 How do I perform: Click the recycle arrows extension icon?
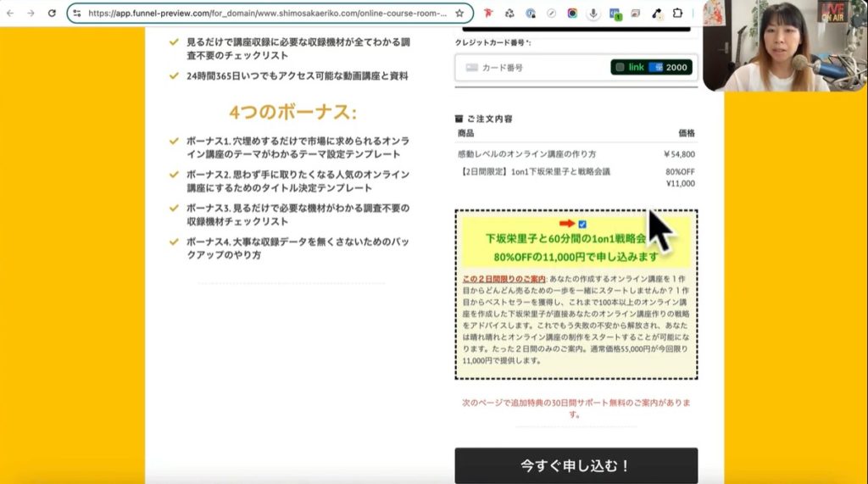point(509,14)
